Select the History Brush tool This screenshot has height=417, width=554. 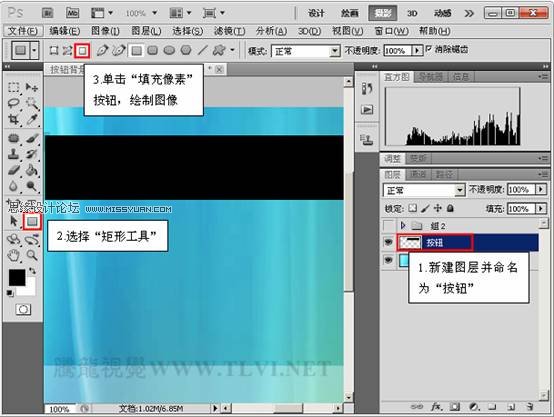(x=32, y=154)
